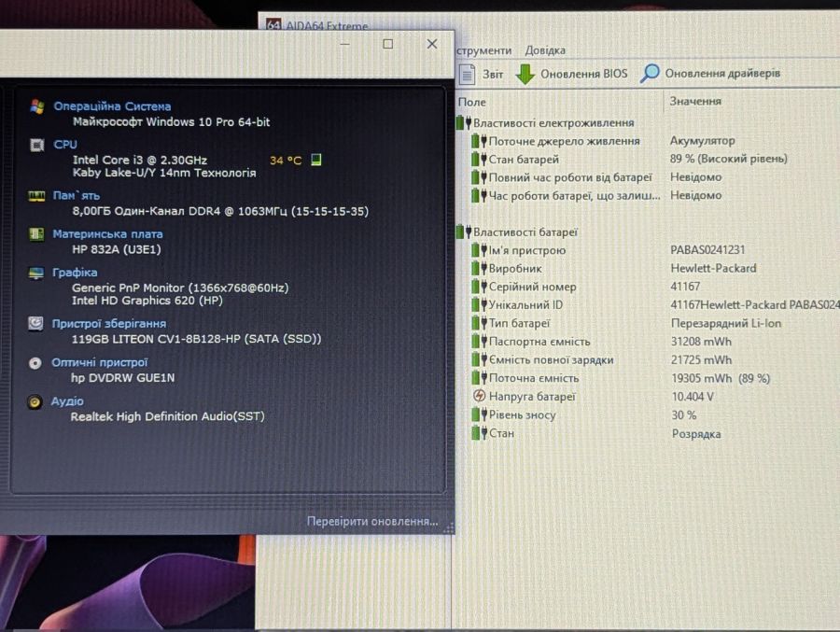The image size is (840, 632).
Task: Click the icon beside Повний час роботи від батареї
Action: [479, 177]
